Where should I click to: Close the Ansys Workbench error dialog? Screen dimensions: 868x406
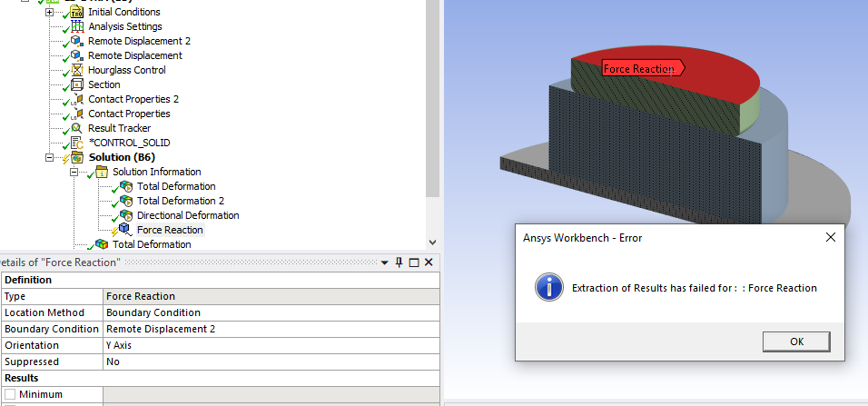(831, 238)
